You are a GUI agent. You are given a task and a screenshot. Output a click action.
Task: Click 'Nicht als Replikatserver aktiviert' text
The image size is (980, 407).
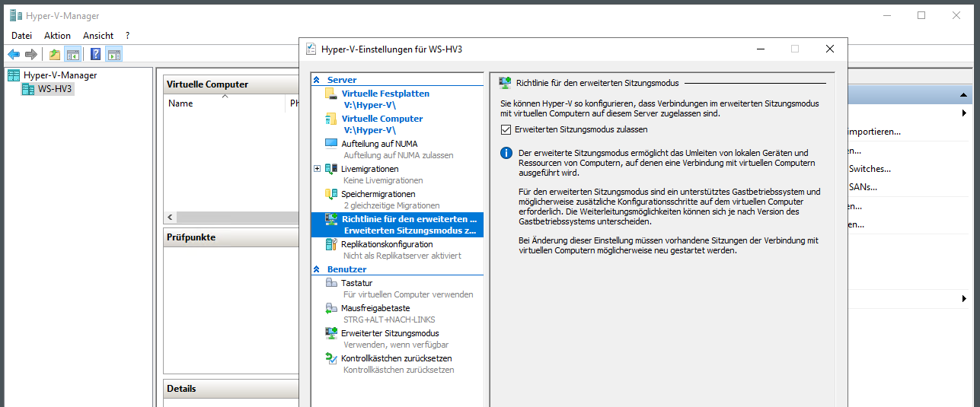[x=402, y=256]
